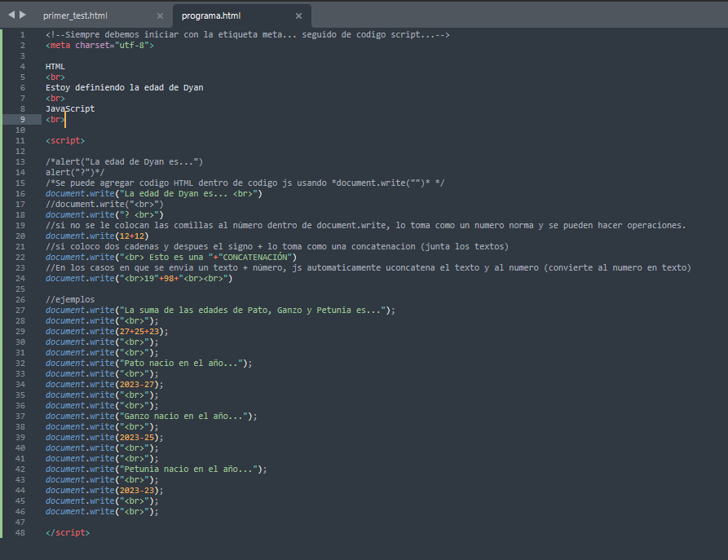Select the programa.html tab
The height and width of the screenshot is (560, 728).
click(x=211, y=15)
